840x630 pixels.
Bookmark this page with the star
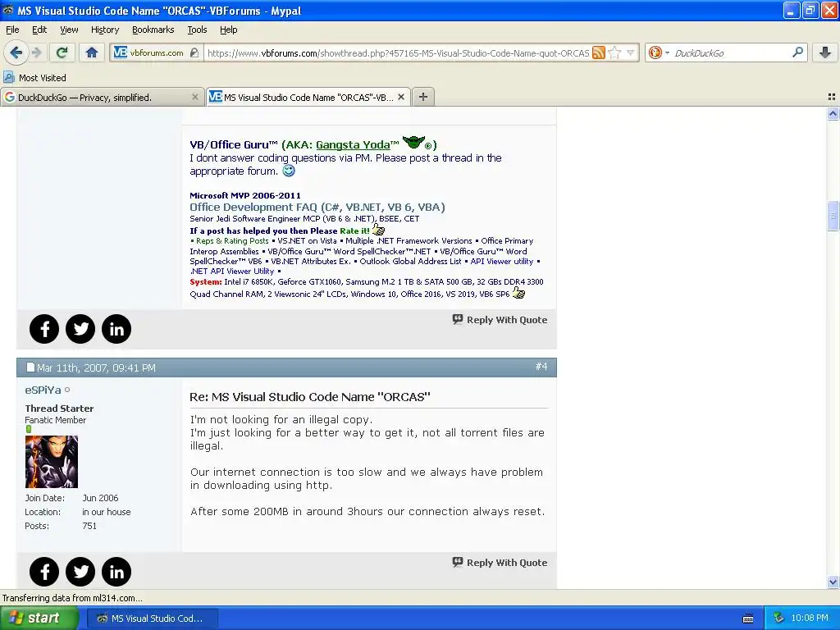point(615,52)
